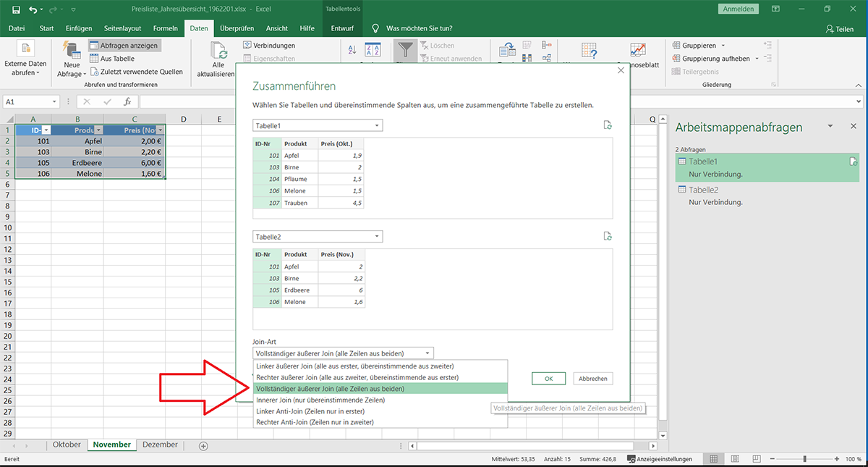Select Tabelle2 query in Arbeitsmappenabfragen
The height and width of the screenshot is (467, 868).
767,195
